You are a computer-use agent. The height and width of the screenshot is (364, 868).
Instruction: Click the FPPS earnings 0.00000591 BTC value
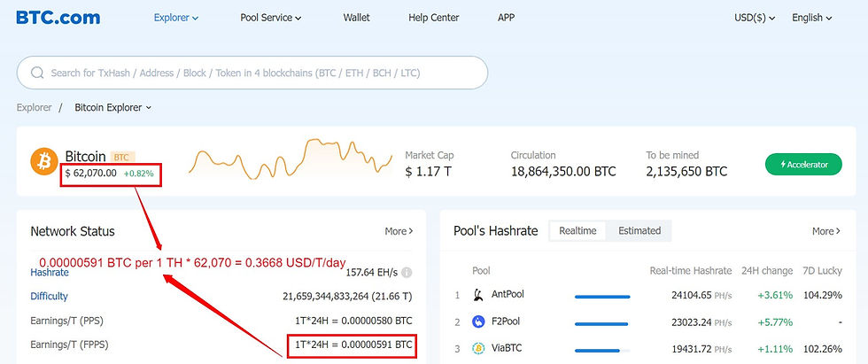[353, 345]
